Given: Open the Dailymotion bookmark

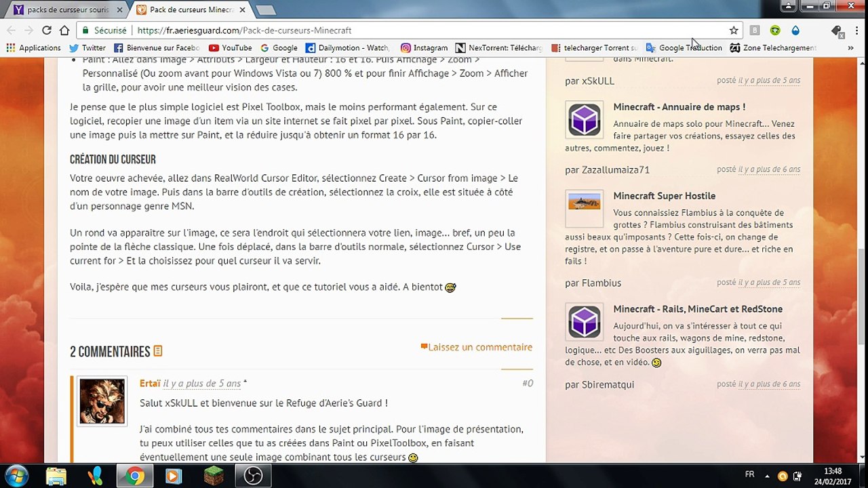Looking at the screenshot, I should coord(348,48).
